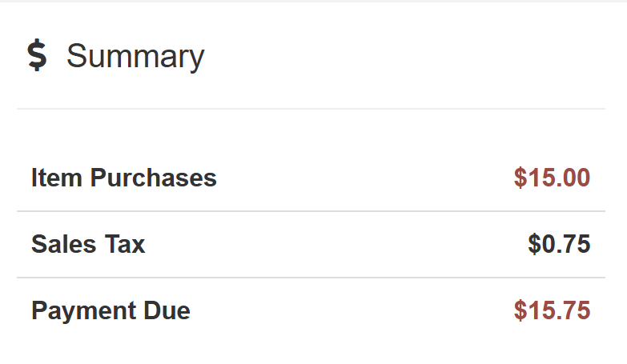The image size is (627, 364).
Task: Click the red $15.75 Payment Due amount
Action: [552, 310]
